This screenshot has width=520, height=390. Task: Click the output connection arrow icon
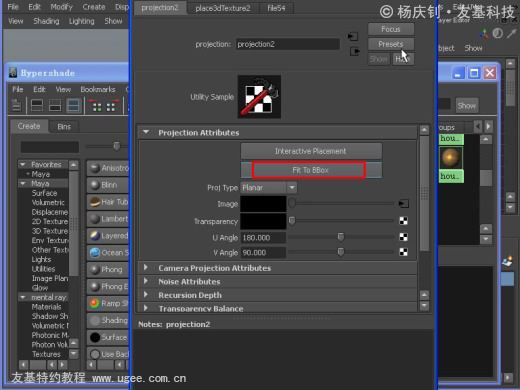click(355, 51)
